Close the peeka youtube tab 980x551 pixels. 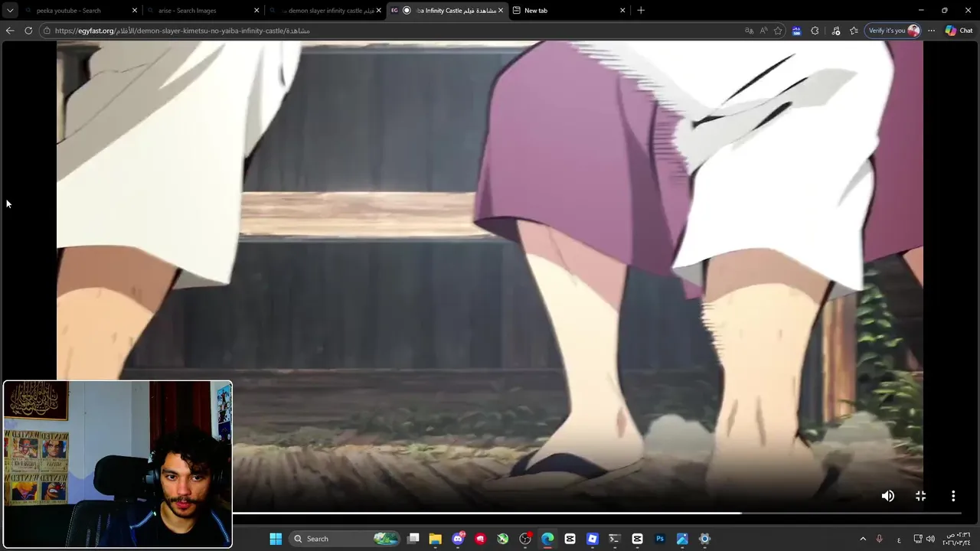[x=135, y=11]
